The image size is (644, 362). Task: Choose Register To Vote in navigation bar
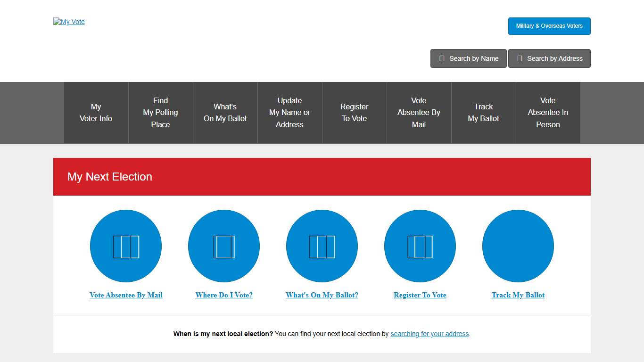point(355,113)
